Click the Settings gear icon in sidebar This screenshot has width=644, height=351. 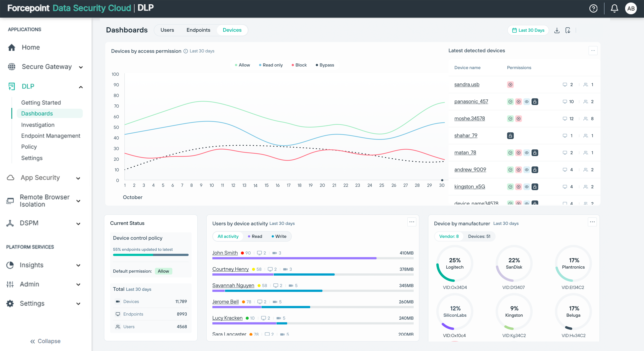10,304
